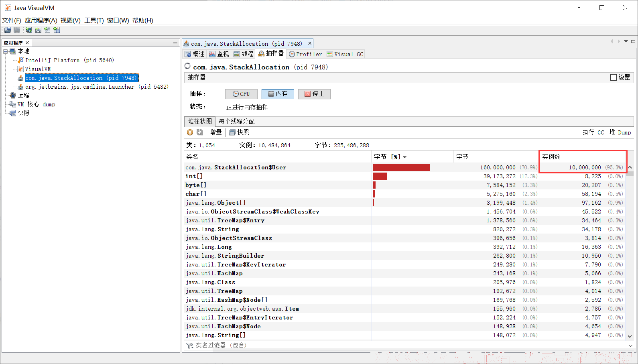The image size is (638, 364).
Task: Select the char[] class row
Action: [x=405, y=194]
